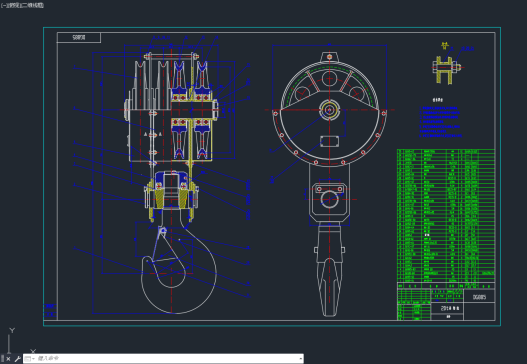Select the DG0015 title block text
Image resolution: width=527 pixels, height=364 pixels.
(479, 297)
